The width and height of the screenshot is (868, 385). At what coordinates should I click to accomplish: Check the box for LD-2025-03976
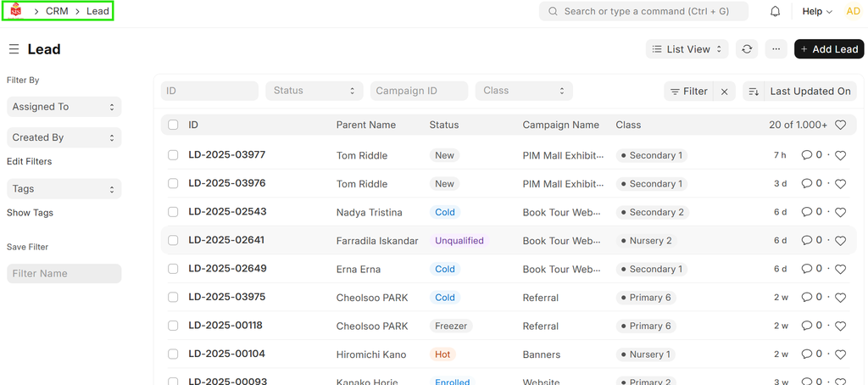173,184
